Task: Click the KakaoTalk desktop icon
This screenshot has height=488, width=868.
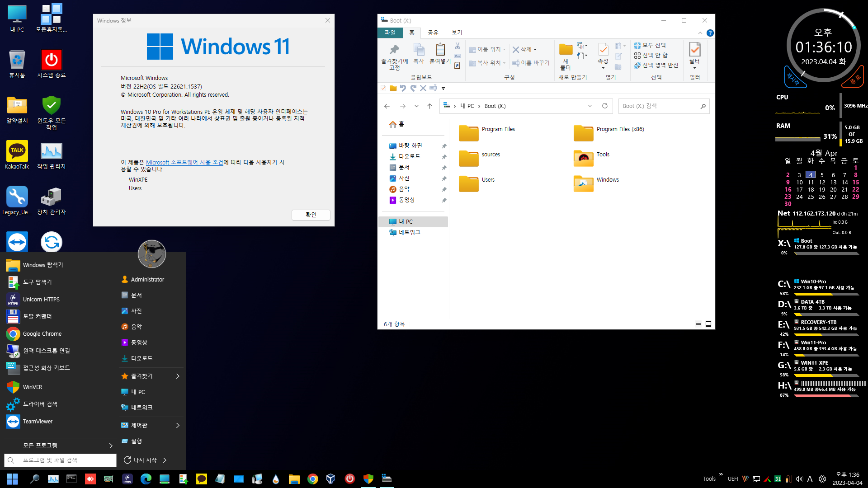Action: [17, 155]
